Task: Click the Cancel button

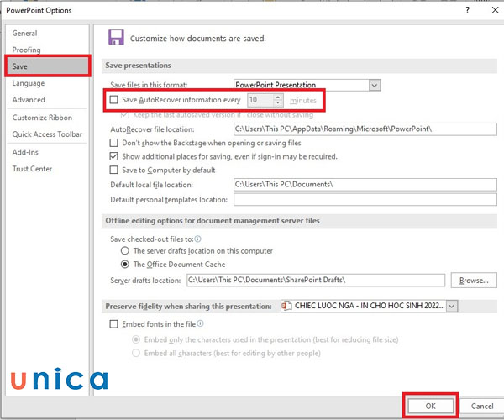Action: point(482,406)
